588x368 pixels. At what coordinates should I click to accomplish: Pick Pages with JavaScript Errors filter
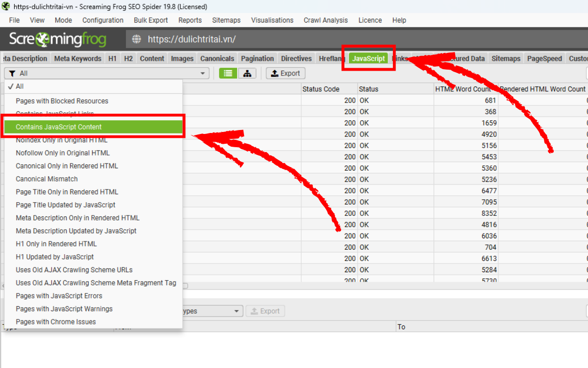click(59, 296)
